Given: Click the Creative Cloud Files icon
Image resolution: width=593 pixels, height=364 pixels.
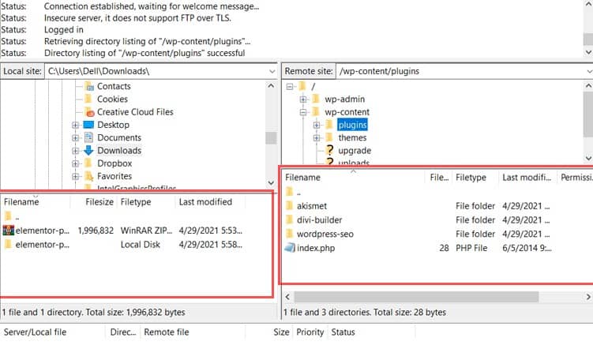Looking at the screenshot, I should (x=88, y=112).
